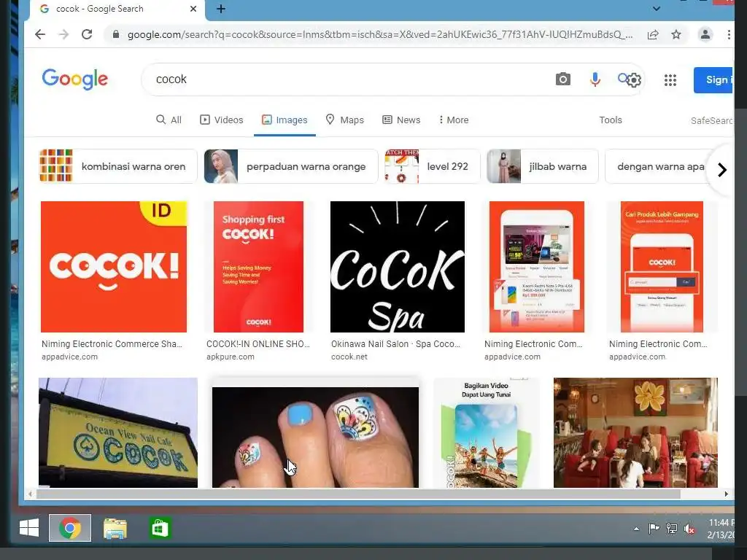The height and width of the screenshot is (560, 747).
Task: Open the Windows Store taskbar icon
Action: 160,528
